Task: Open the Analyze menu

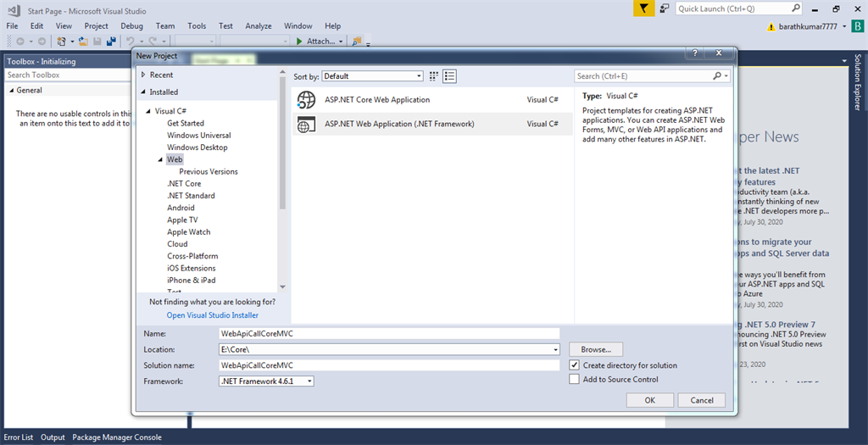Action: [x=259, y=26]
